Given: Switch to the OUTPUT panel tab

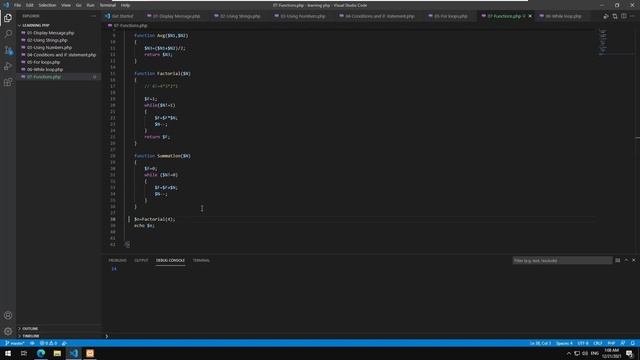Looking at the screenshot, I should [x=141, y=260].
